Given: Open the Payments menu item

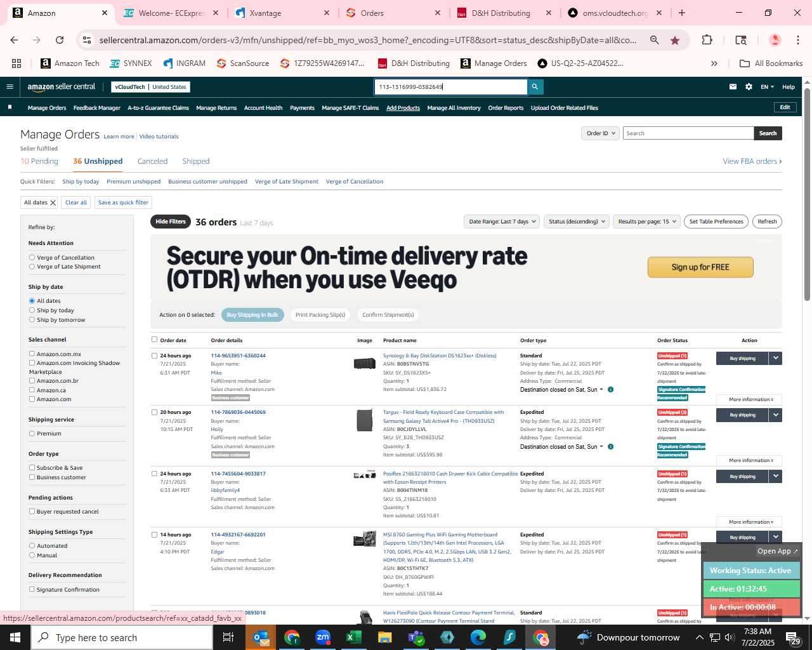Looking at the screenshot, I should pos(302,108).
